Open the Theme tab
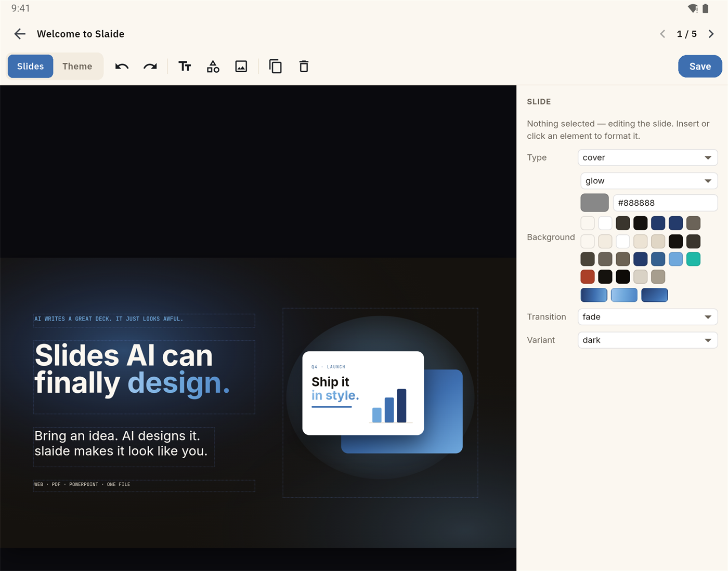The height and width of the screenshot is (571, 728). pyautogui.click(x=77, y=67)
